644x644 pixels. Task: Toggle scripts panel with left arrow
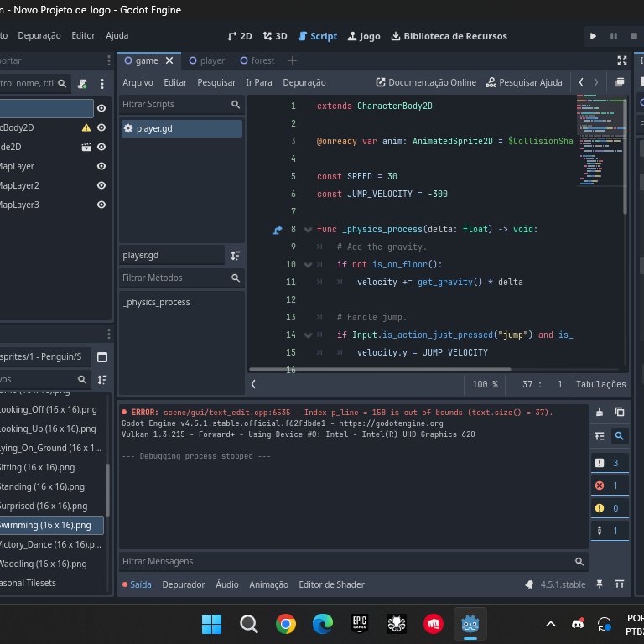(x=253, y=384)
